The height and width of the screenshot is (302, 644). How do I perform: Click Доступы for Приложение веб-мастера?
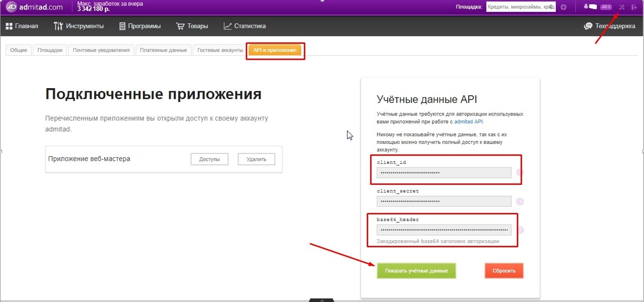tap(209, 159)
